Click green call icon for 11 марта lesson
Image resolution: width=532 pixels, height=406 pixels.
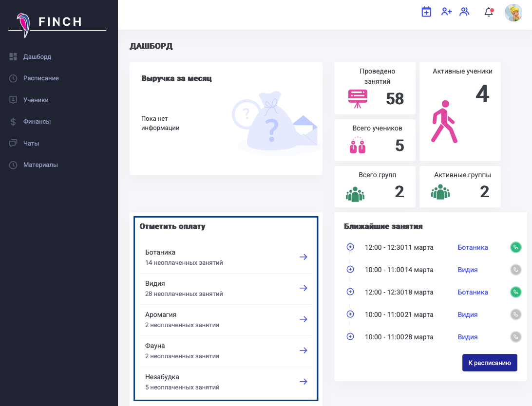coord(515,247)
